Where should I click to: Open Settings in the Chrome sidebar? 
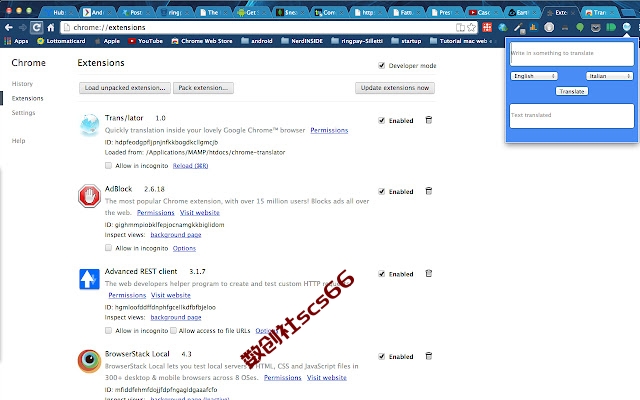click(x=24, y=113)
